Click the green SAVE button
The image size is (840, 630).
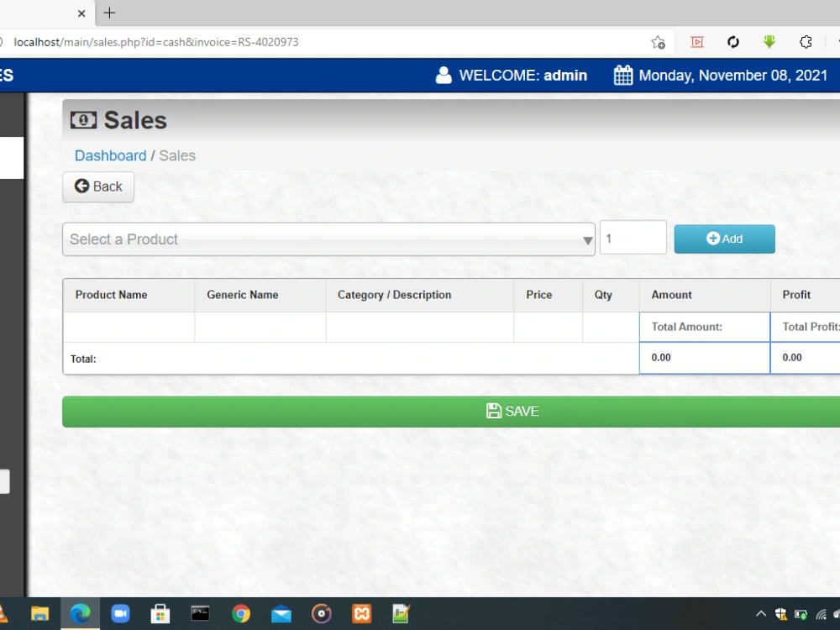click(451, 412)
